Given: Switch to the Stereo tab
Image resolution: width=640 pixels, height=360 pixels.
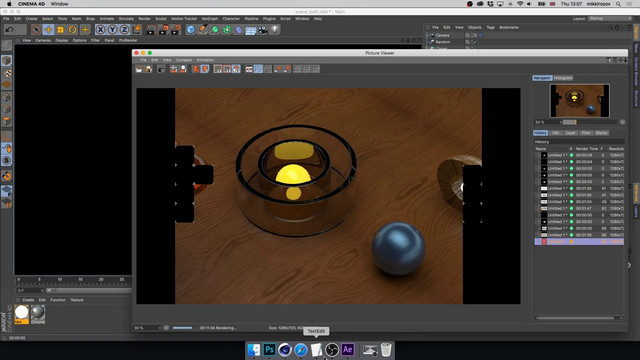Looking at the screenshot, I should click(601, 133).
